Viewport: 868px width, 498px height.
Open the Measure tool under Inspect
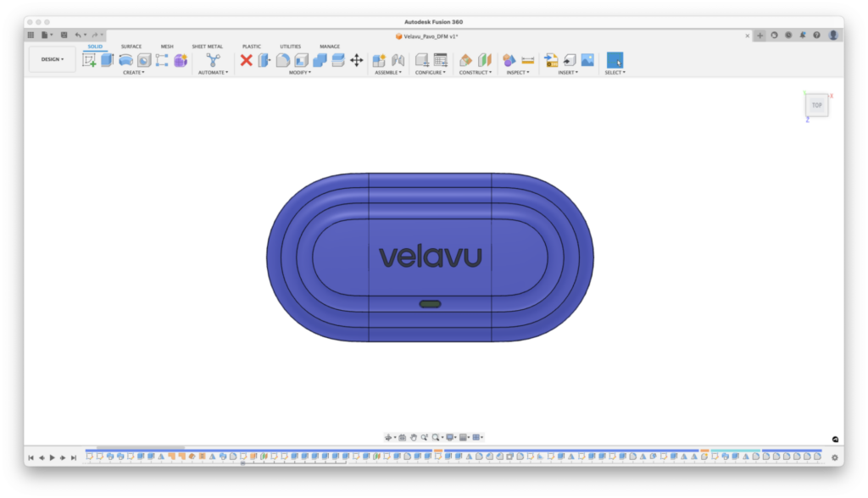526,59
